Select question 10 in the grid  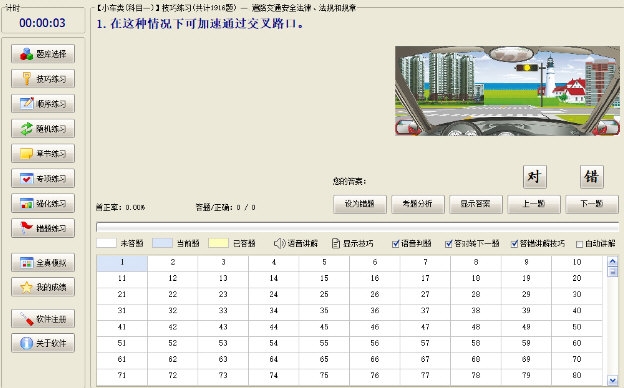[x=577, y=263]
